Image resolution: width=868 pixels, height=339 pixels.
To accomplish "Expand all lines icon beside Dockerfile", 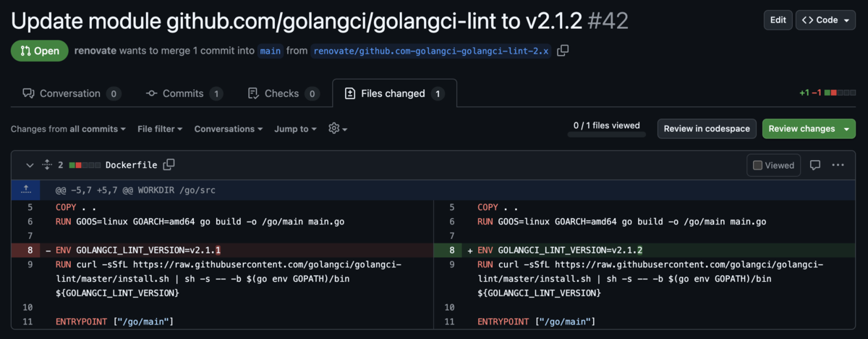I will 47,165.
